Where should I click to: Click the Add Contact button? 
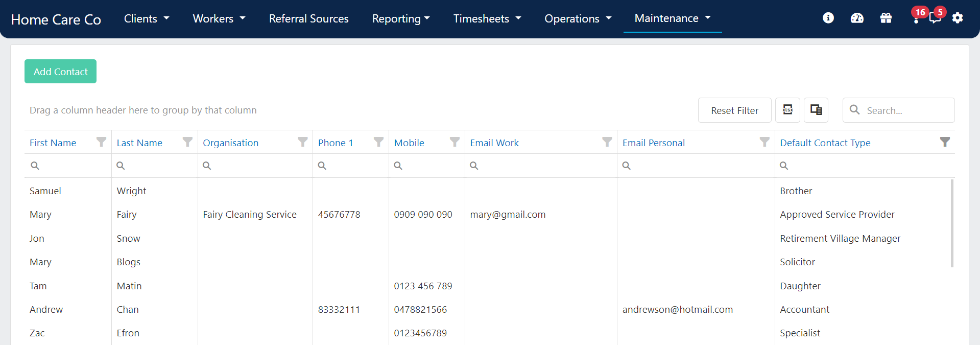tap(60, 72)
